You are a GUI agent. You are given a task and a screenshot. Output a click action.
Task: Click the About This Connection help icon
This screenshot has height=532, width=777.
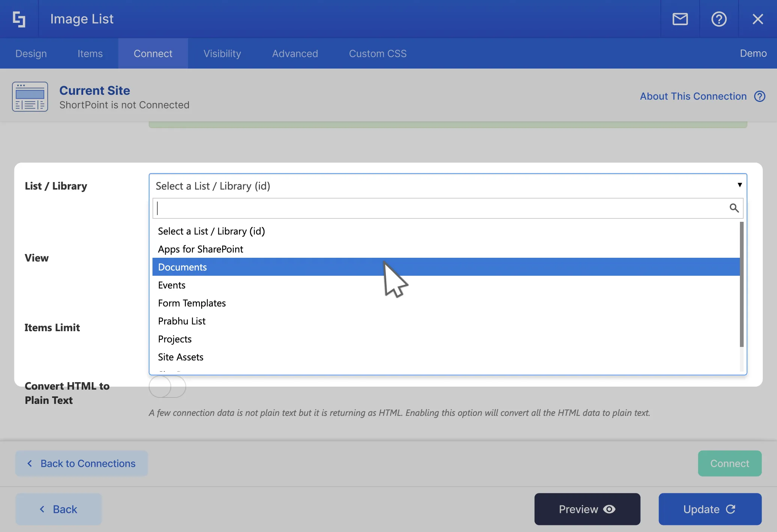pyautogui.click(x=759, y=96)
